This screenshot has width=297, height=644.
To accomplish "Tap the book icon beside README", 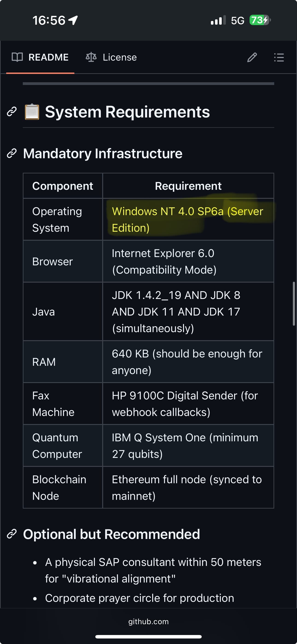I will click(x=17, y=57).
